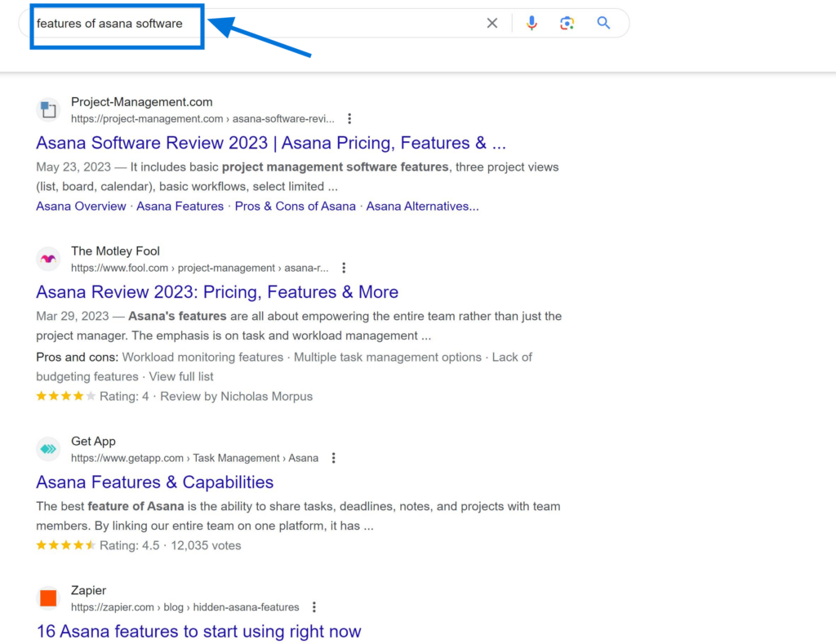Click The Motley Fool favicon
The height and width of the screenshot is (644, 836).
coord(48,259)
